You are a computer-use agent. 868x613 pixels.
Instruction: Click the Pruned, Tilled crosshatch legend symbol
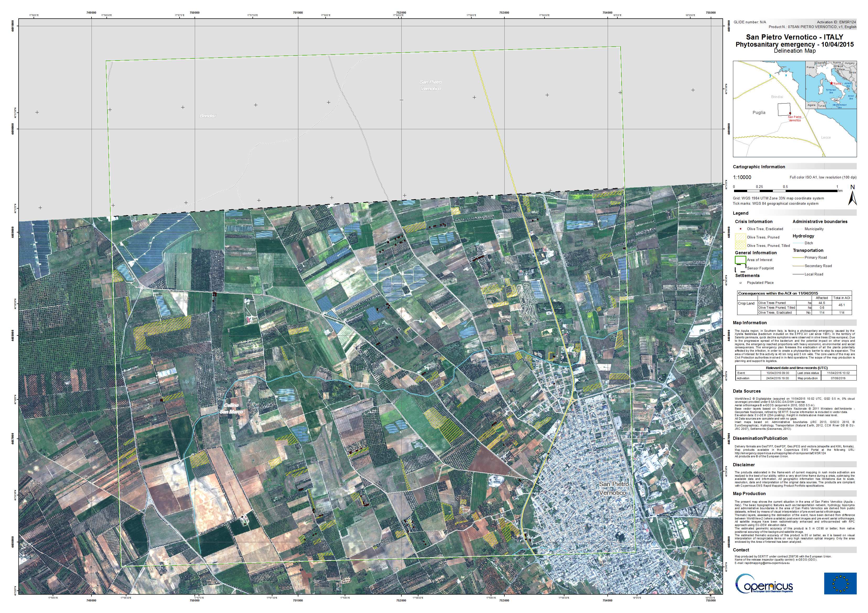coord(740,246)
